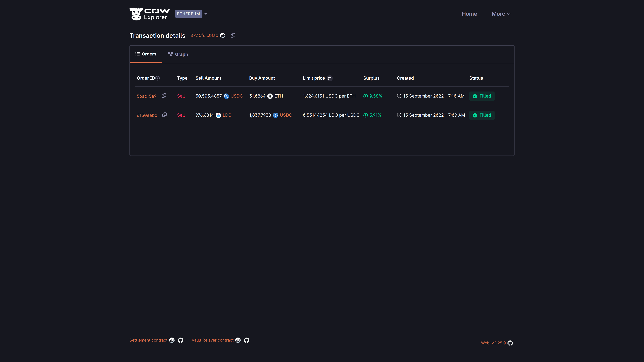Click the Order ID help question icon

coord(157,78)
